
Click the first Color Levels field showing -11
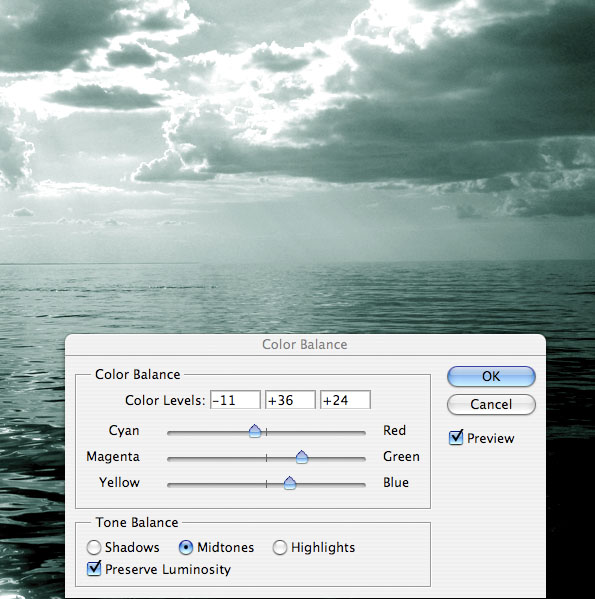235,400
